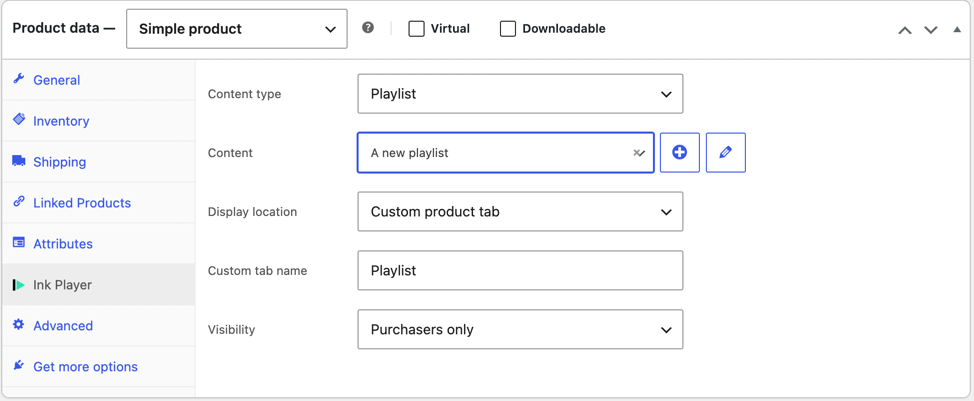Select the Ink Player tab

pyautogui.click(x=98, y=285)
